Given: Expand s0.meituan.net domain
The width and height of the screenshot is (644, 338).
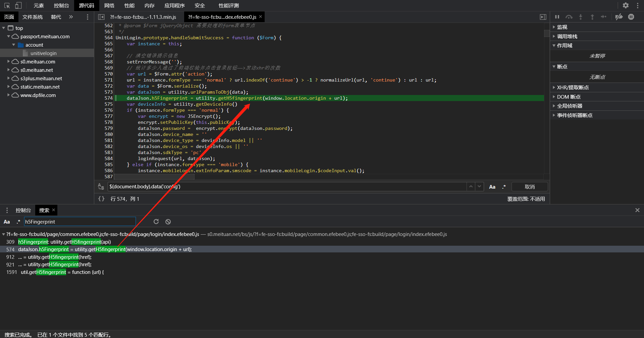Looking at the screenshot, I should 8,70.
